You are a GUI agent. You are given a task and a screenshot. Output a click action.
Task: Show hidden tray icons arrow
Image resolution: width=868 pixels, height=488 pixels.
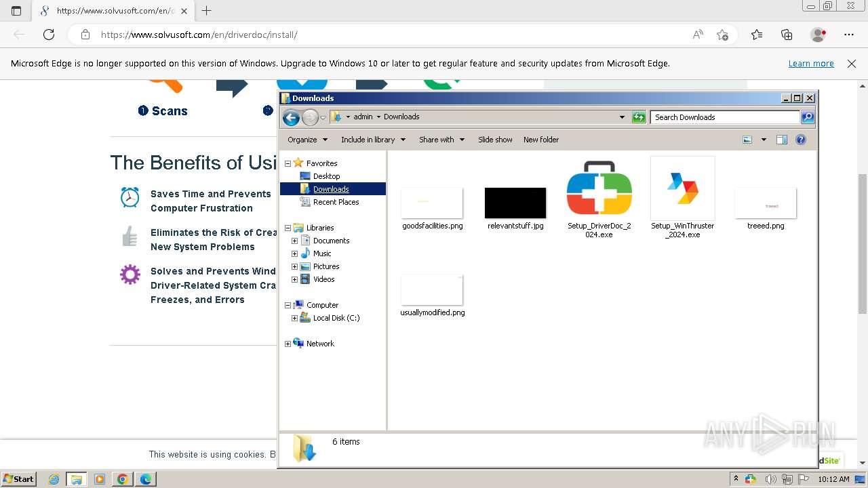[x=736, y=479]
